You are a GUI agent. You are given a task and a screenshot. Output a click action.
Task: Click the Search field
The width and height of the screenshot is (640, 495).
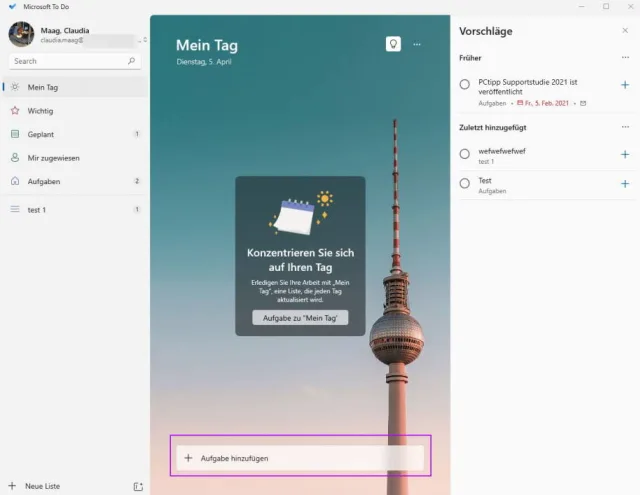(x=68, y=61)
